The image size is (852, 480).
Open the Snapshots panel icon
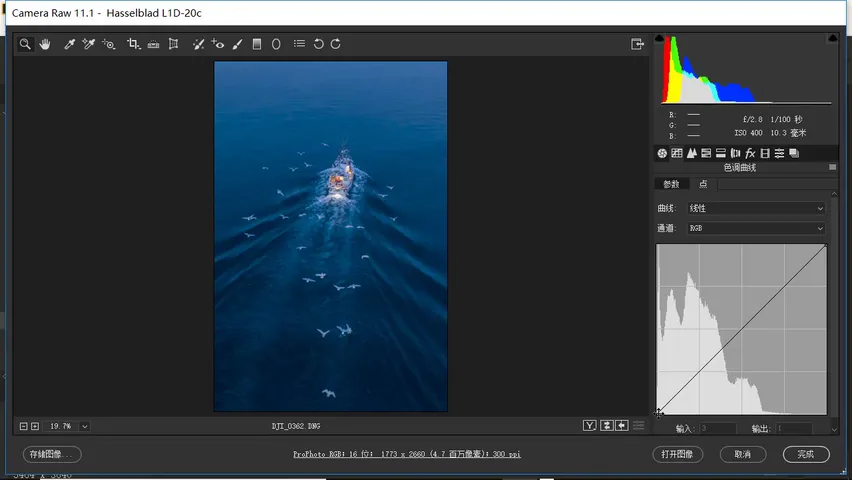794,153
